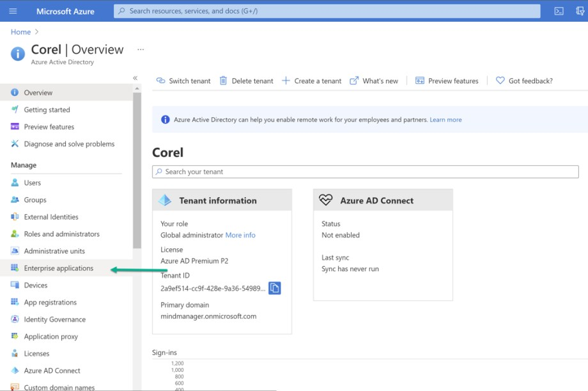Open Licenses menu item
The width and height of the screenshot is (588, 391).
pyautogui.click(x=66, y=353)
